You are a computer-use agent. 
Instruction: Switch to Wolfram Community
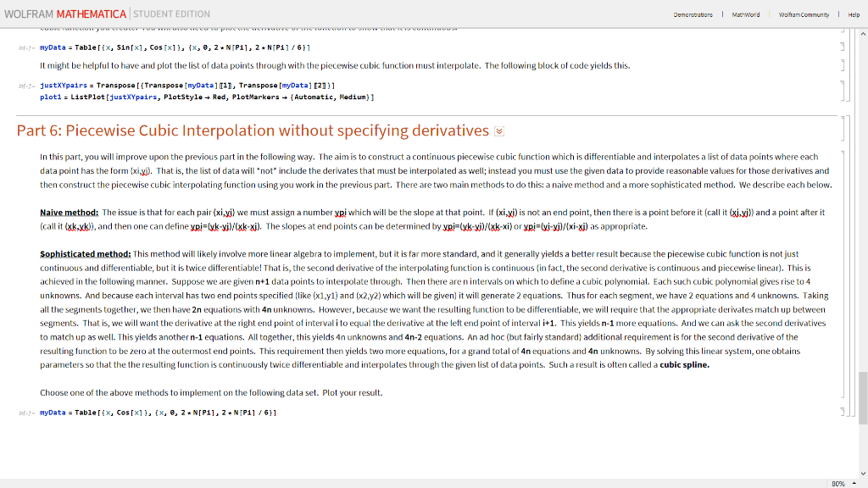pyautogui.click(x=804, y=14)
